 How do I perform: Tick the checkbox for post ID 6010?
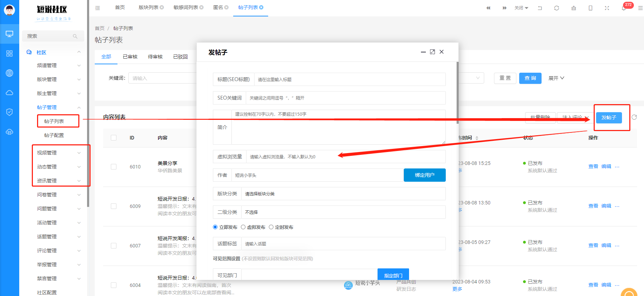point(114,167)
